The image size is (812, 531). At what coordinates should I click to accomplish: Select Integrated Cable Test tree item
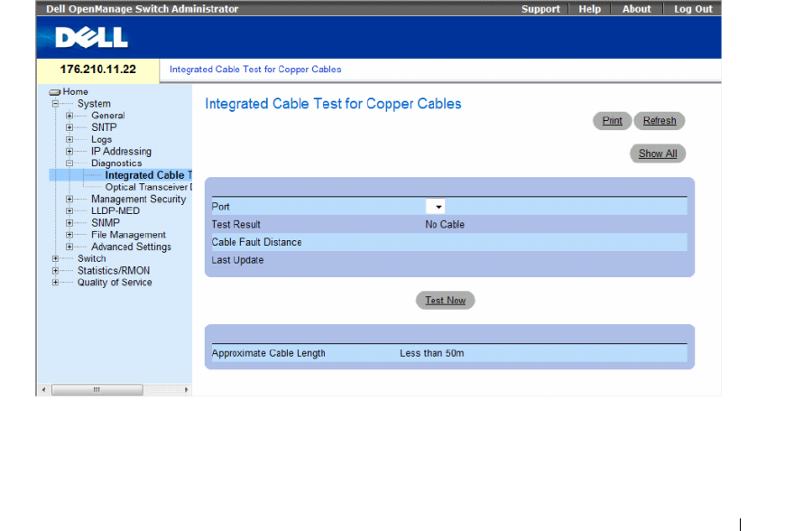point(149,175)
